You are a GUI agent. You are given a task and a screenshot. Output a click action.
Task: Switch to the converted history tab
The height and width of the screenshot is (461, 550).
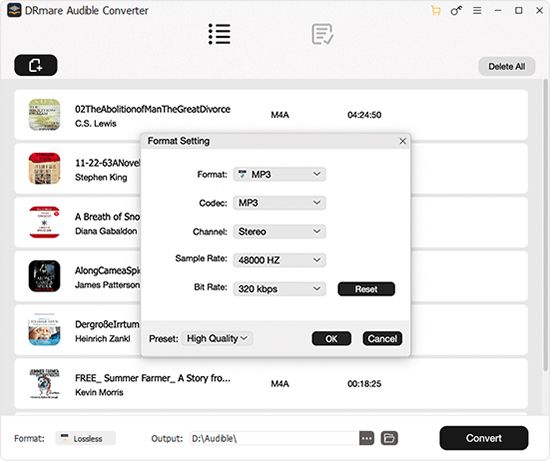click(322, 34)
